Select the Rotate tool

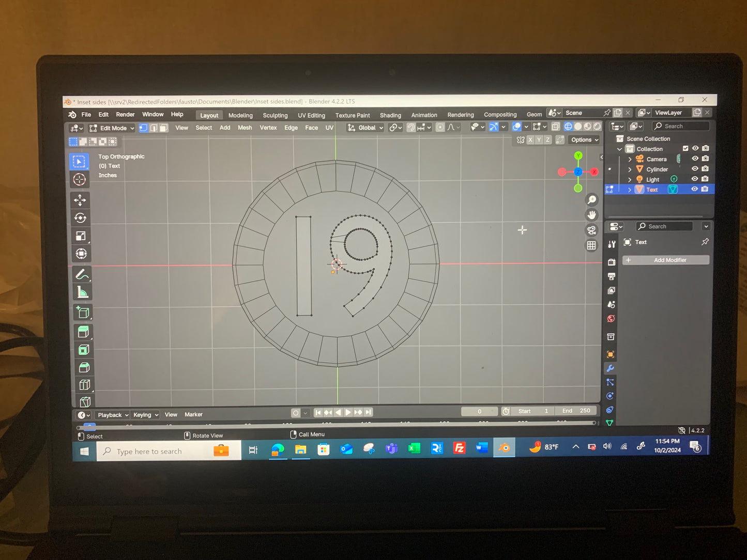[x=80, y=218]
